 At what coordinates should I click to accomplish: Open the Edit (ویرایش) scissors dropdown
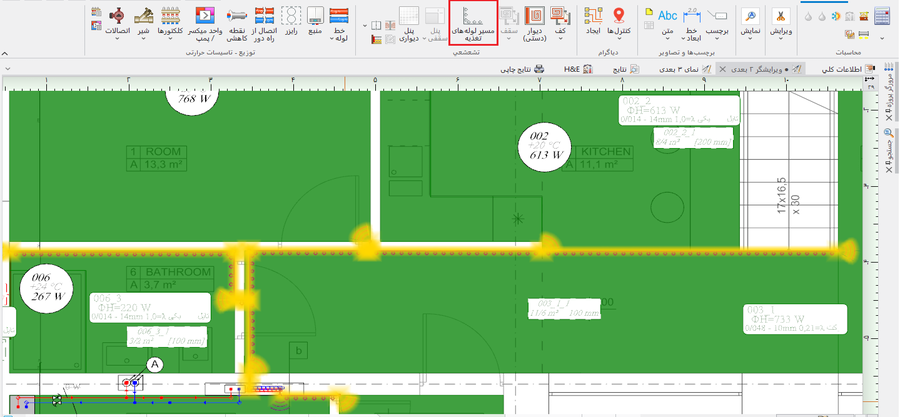pyautogui.click(x=779, y=23)
